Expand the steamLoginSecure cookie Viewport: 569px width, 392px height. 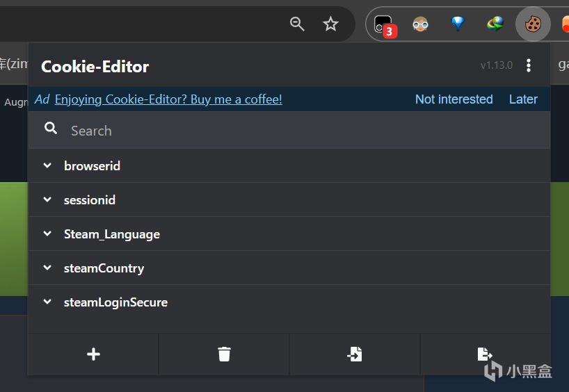click(115, 302)
